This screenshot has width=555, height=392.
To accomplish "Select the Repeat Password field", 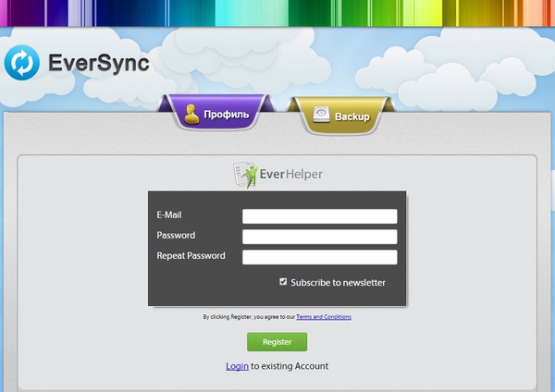I will (320, 257).
